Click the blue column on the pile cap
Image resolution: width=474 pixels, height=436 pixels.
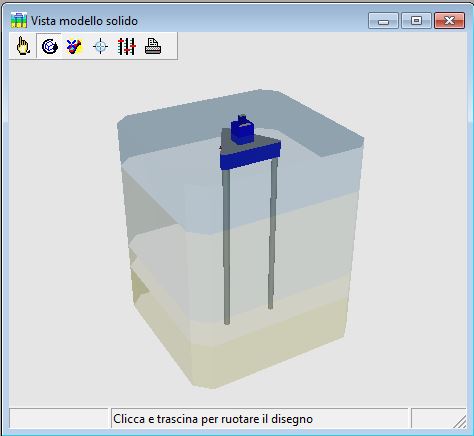[x=243, y=130]
